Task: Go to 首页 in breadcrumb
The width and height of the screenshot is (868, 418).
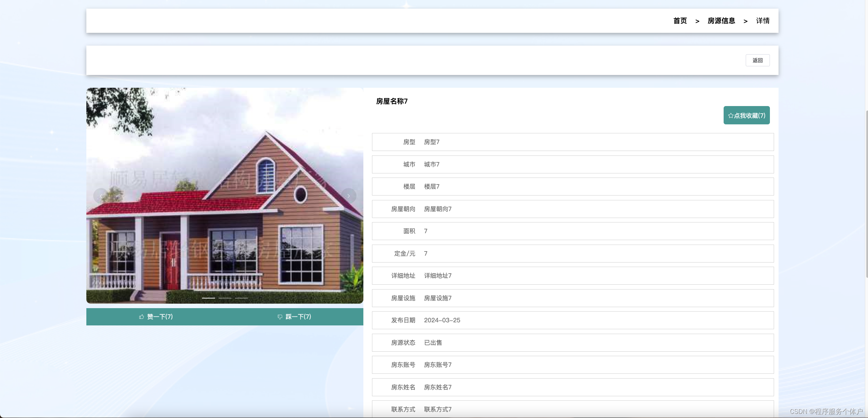Action: point(680,21)
